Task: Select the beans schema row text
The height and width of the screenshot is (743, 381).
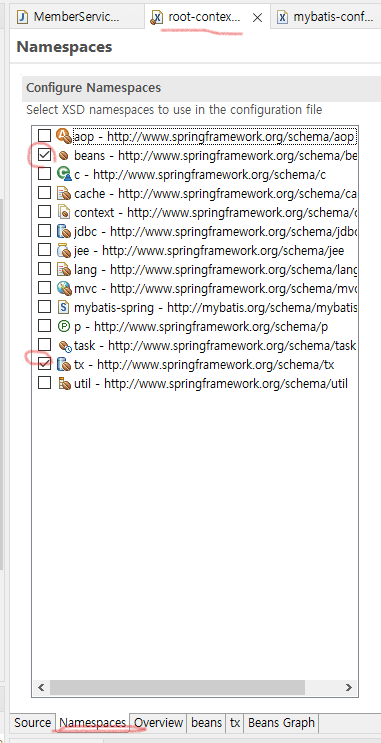Action: tap(216, 155)
